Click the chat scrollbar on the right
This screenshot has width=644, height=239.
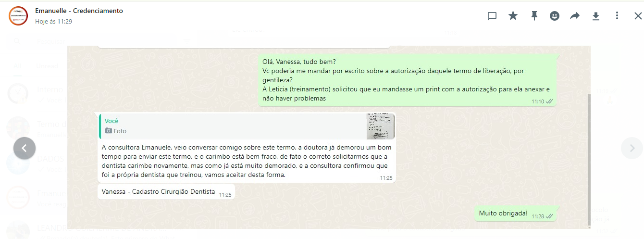[589, 159]
